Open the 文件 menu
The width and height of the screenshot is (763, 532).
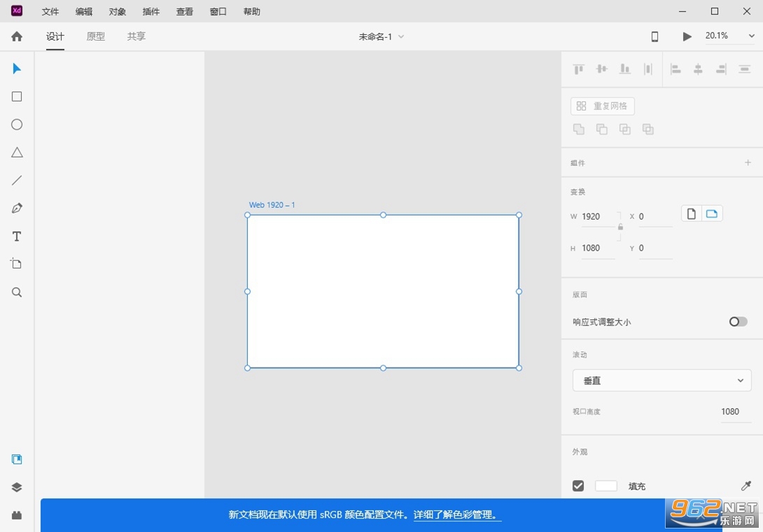click(x=50, y=12)
